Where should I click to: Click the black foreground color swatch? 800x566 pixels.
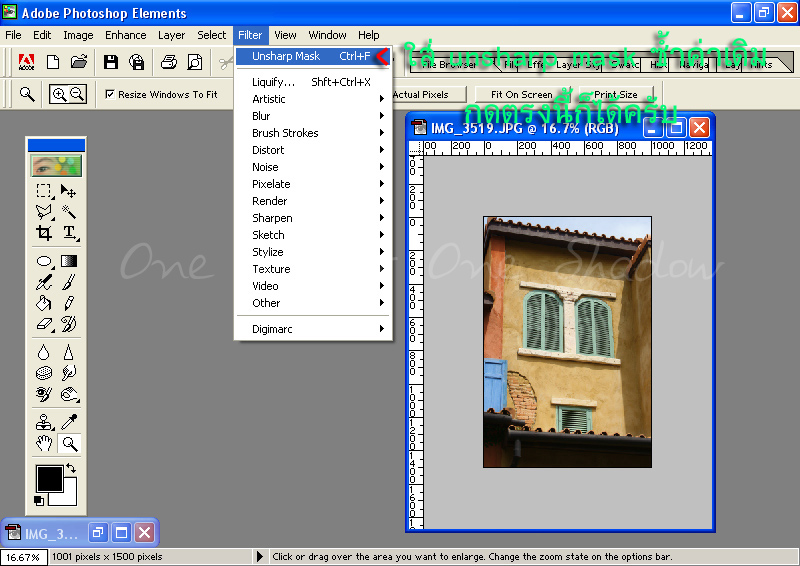click(49, 478)
